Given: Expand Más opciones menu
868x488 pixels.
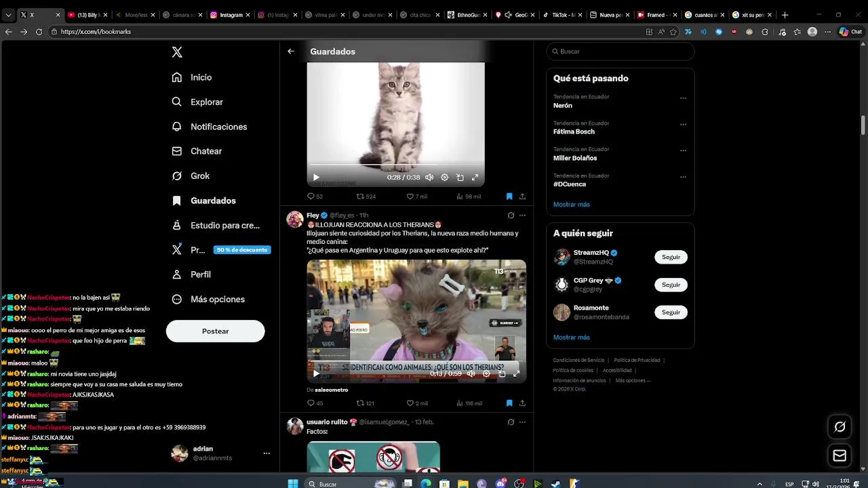Looking at the screenshot, I should pos(208,299).
